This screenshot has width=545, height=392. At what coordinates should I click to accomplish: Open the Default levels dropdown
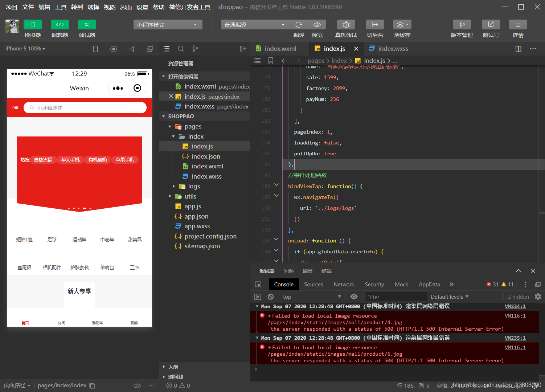tap(450, 297)
